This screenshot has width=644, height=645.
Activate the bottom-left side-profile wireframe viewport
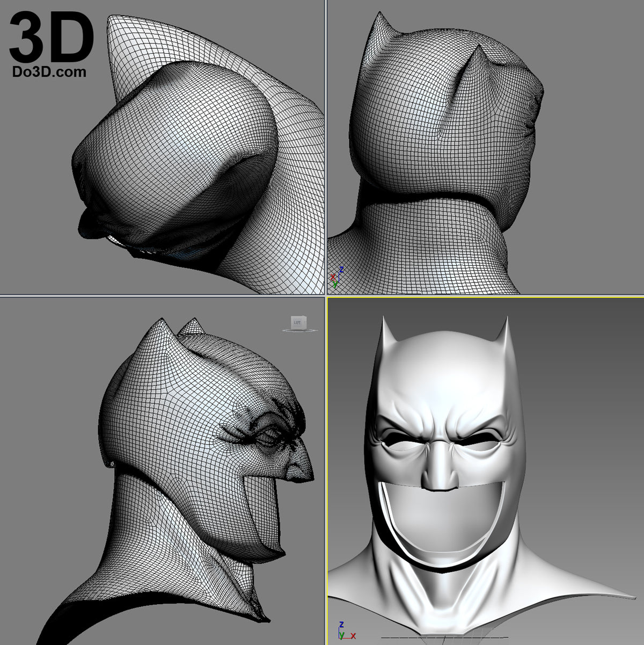click(162, 471)
